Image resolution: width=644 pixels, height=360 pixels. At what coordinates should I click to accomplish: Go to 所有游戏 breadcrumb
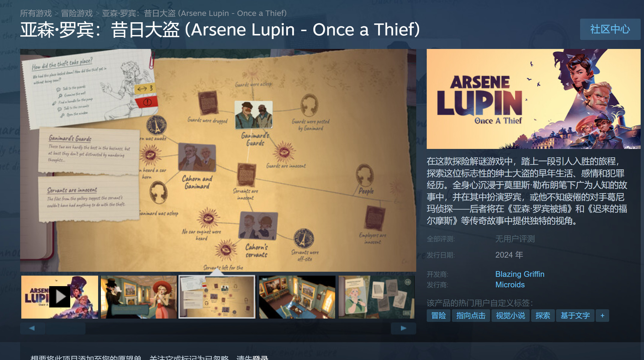tap(36, 13)
